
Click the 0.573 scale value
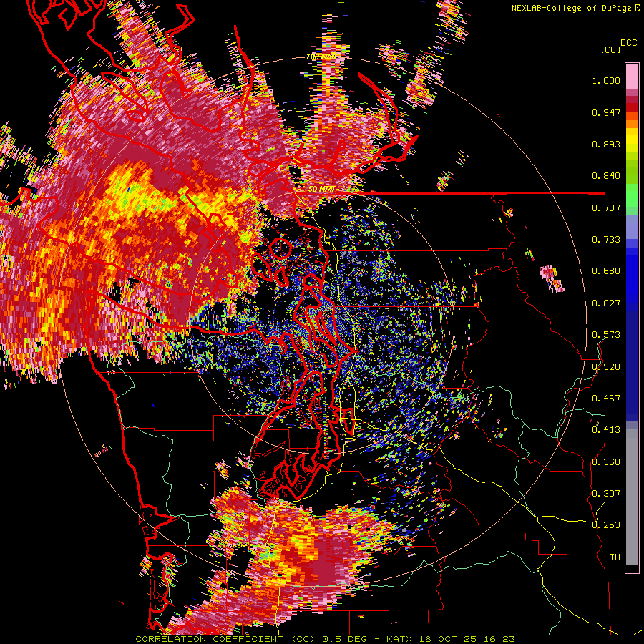tap(606, 335)
